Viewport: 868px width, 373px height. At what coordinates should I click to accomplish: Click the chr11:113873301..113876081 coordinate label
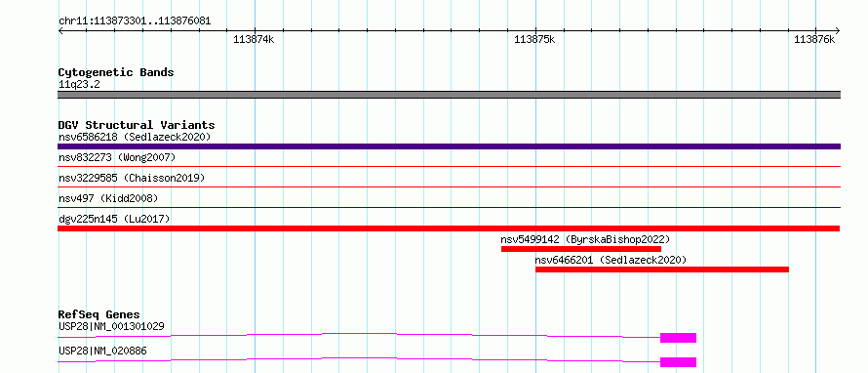click(135, 21)
